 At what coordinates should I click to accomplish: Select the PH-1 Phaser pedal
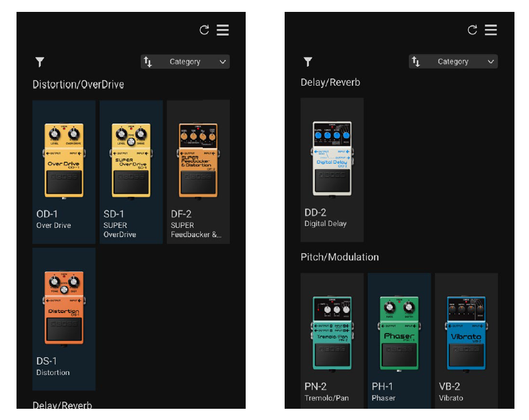click(399, 341)
